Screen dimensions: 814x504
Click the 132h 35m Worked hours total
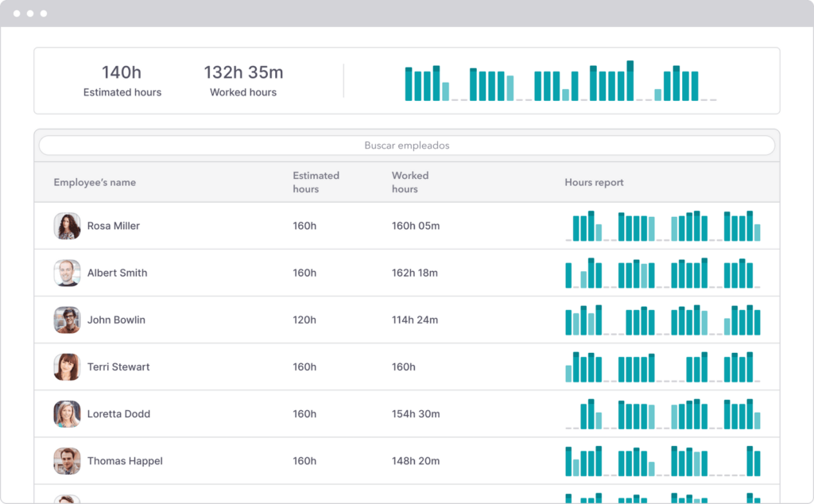point(242,79)
